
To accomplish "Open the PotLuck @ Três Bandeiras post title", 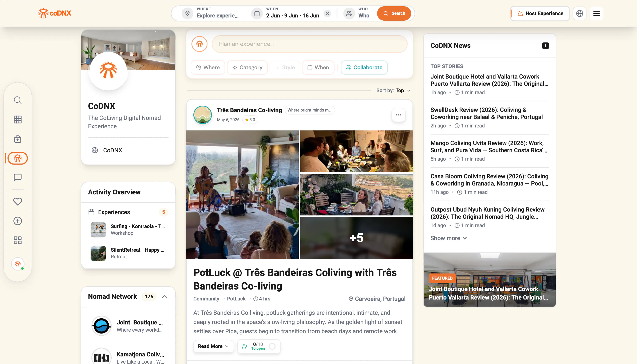I will pos(295,279).
